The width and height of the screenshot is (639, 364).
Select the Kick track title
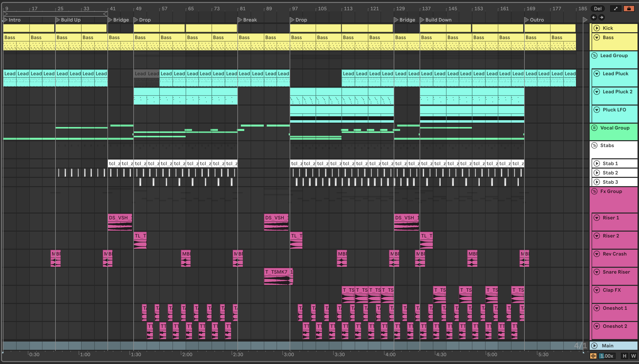pos(608,28)
